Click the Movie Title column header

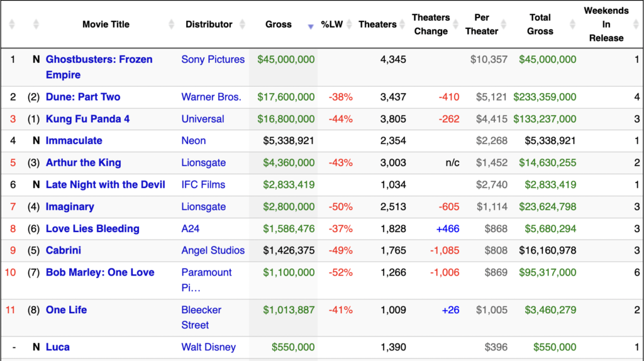click(106, 25)
